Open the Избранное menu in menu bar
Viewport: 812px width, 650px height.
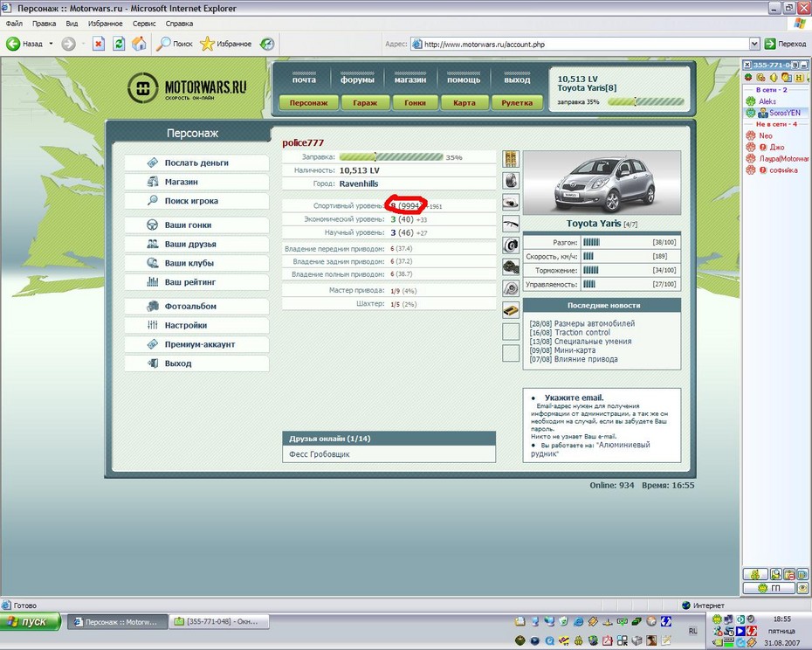click(105, 24)
